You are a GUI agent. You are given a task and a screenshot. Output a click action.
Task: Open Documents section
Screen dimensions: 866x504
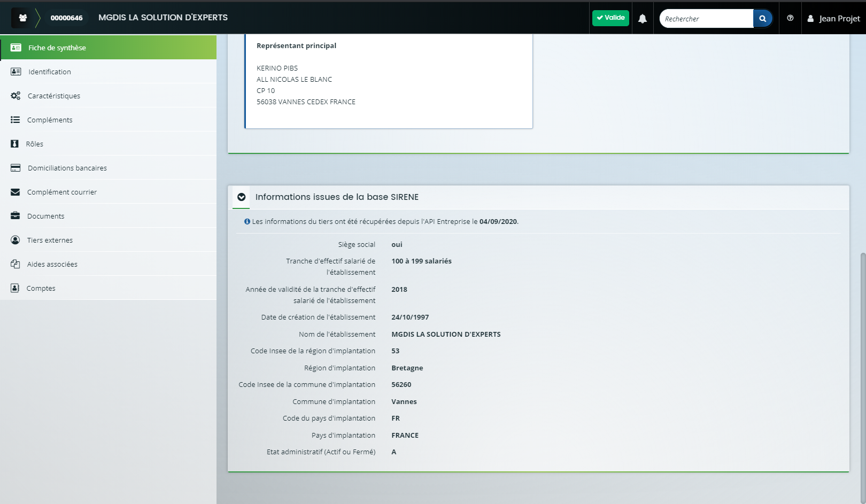pos(108,216)
